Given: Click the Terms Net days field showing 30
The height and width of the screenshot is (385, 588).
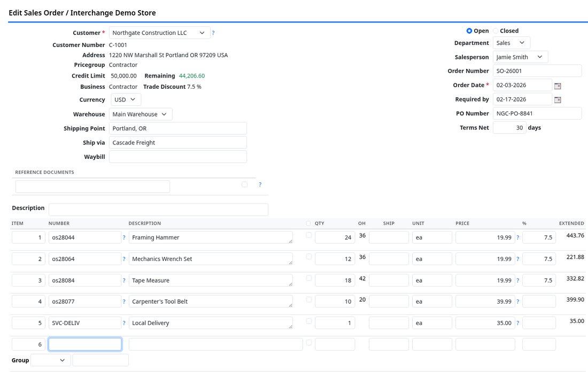Looking at the screenshot, I should (x=509, y=128).
